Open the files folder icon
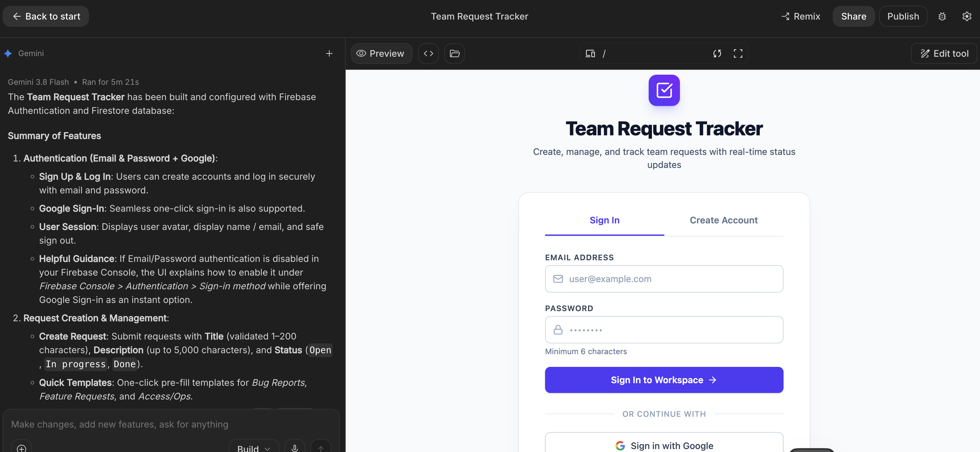Viewport: 980px width, 452px height. coord(454,54)
